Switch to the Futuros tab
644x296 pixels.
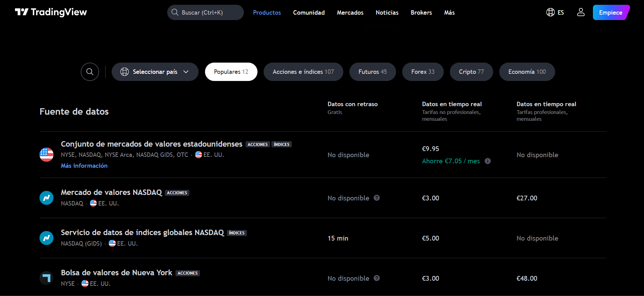click(372, 72)
